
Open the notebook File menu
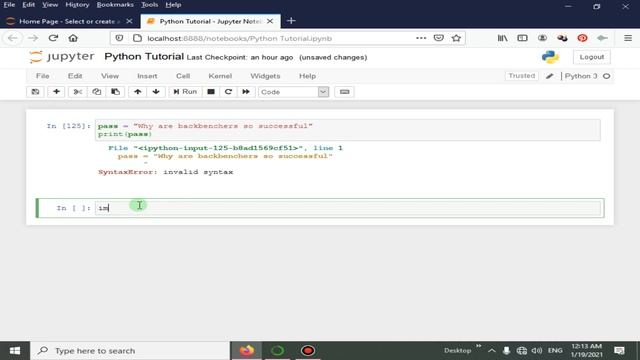[x=42, y=76]
